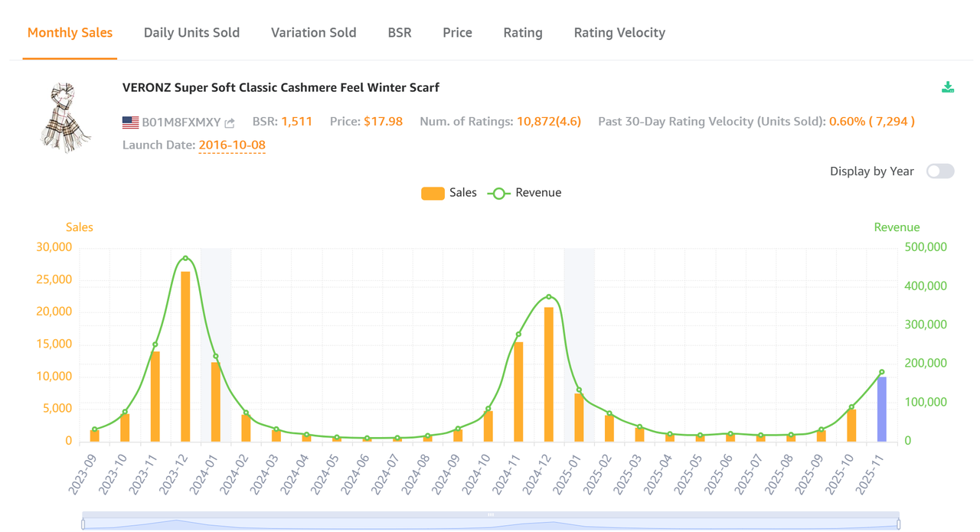View the Price tab

coord(457,32)
